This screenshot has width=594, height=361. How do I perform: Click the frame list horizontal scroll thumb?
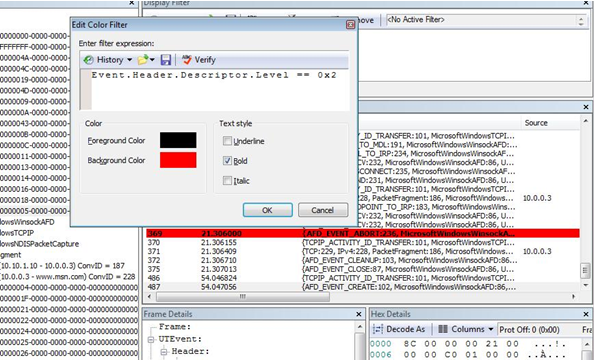243,297
